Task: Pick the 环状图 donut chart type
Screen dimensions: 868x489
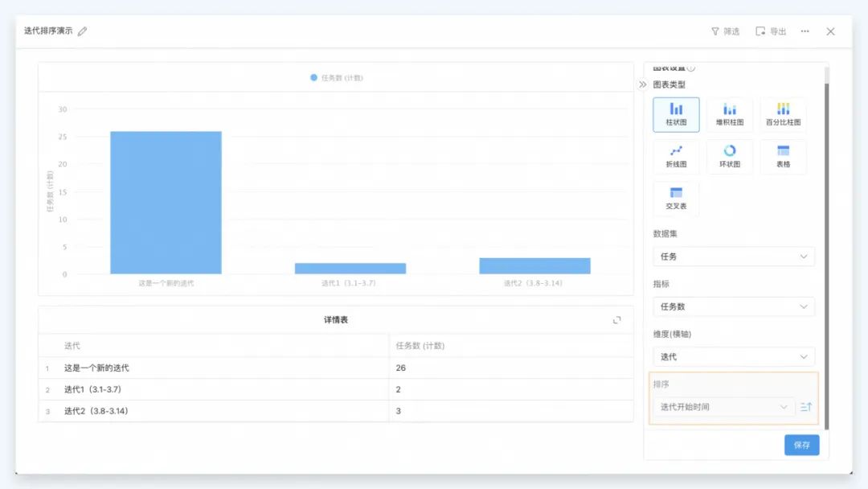Action: tap(730, 157)
